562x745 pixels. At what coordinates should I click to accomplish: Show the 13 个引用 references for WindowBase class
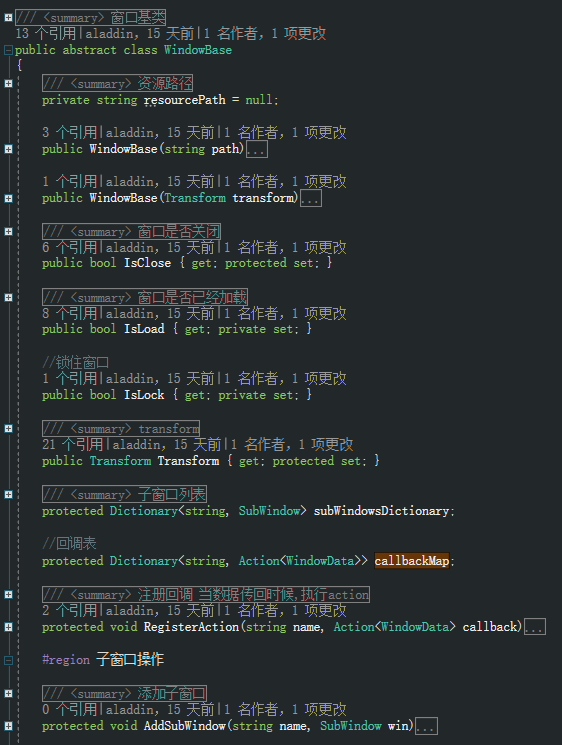coord(45,33)
